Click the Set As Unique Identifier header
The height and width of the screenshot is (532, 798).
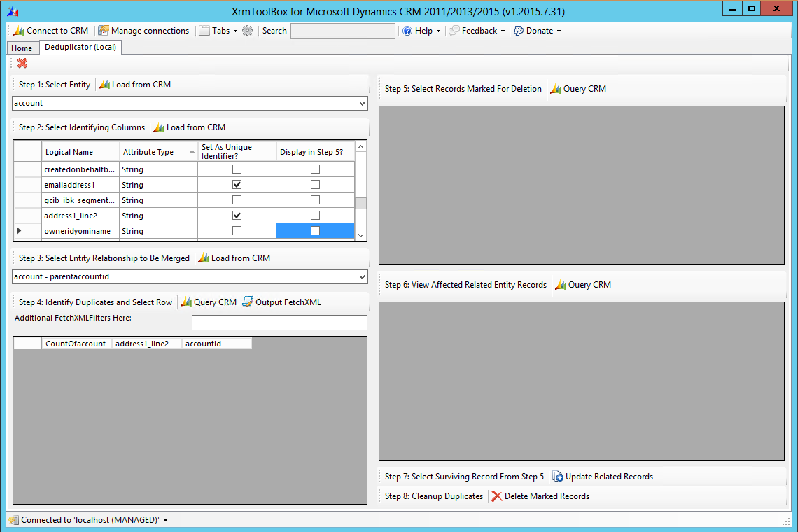pyautogui.click(x=237, y=152)
